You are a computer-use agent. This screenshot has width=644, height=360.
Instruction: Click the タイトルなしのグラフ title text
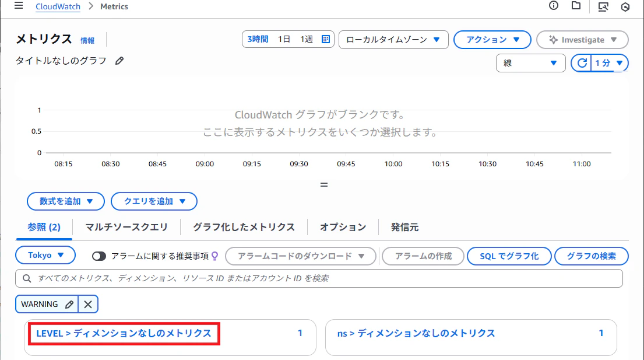tap(61, 61)
